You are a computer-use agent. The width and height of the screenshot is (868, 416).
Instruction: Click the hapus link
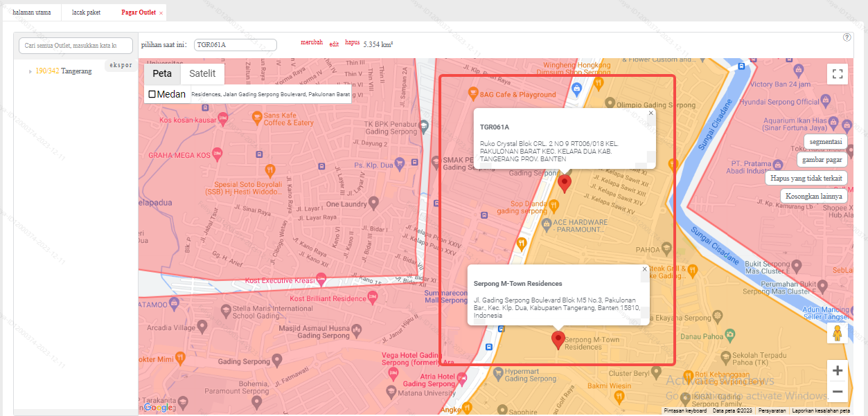tap(352, 42)
